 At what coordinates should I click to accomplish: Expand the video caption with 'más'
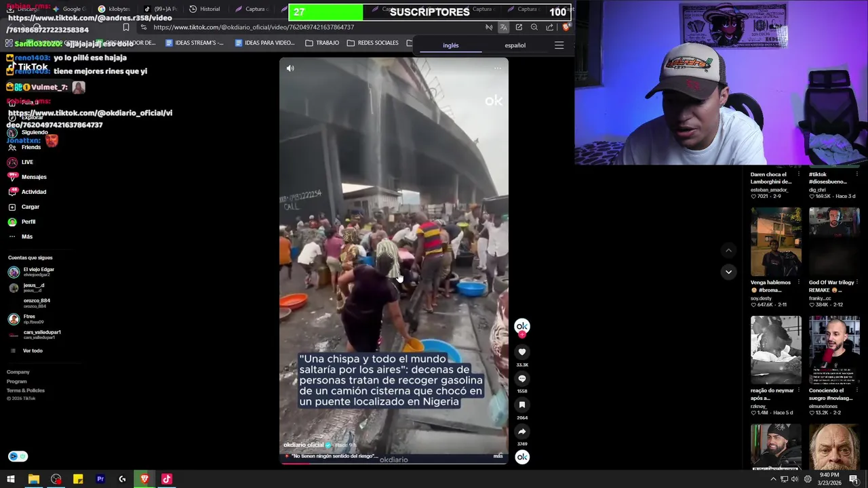tap(498, 456)
